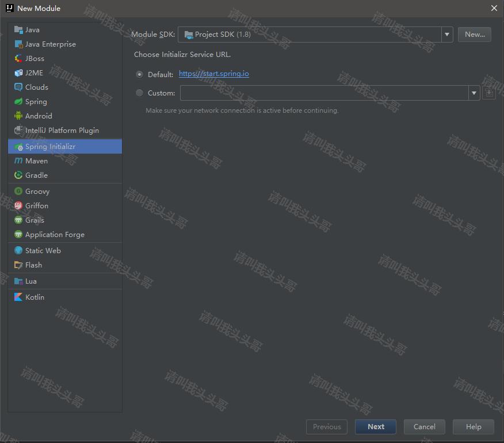Select the Custom service URL radio button
Screen dimensions: 504x443
(139, 93)
